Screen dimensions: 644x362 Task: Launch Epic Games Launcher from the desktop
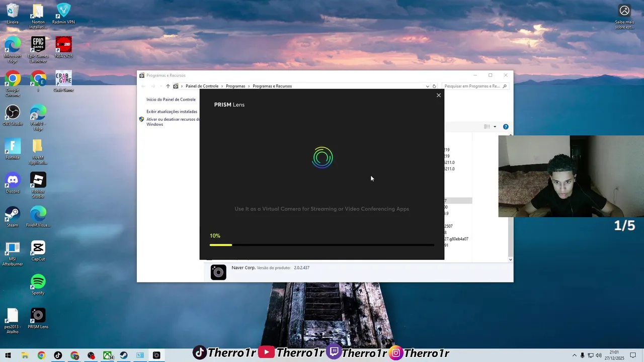click(x=38, y=50)
